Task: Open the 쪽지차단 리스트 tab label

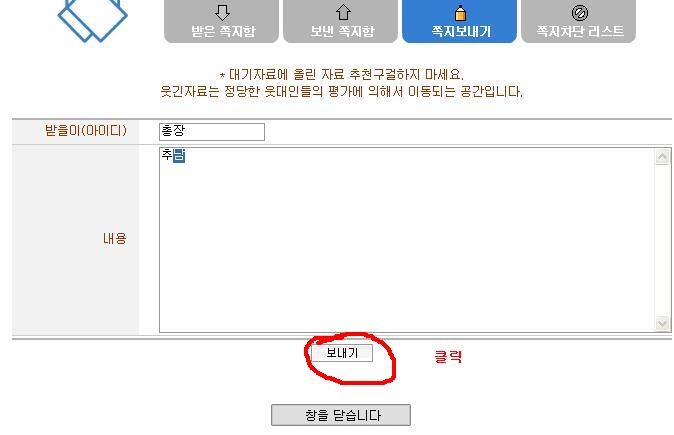Action: (580, 31)
